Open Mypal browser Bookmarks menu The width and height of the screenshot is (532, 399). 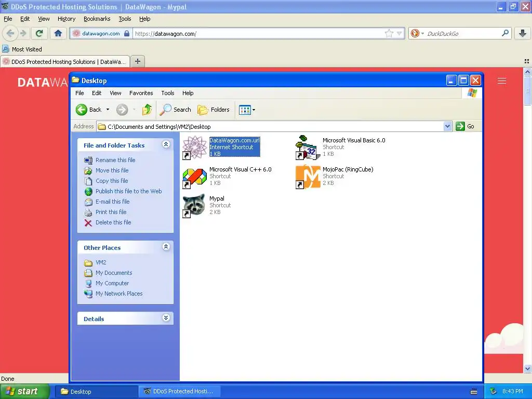[97, 19]
